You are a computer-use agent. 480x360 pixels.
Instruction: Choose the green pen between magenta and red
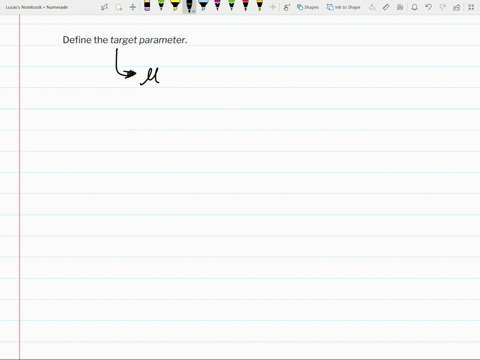click(x=231, y=6)
